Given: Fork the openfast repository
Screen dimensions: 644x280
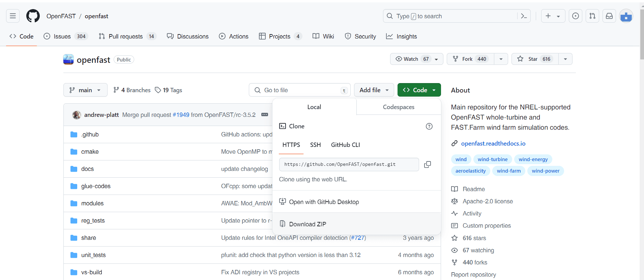Looking at the screenshot, I should click(x=471, y=59).
